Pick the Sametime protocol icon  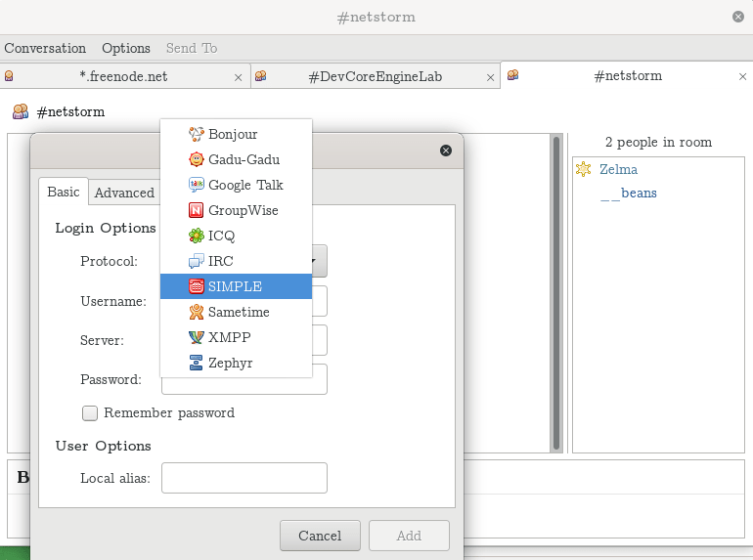(x=196, y=312)
